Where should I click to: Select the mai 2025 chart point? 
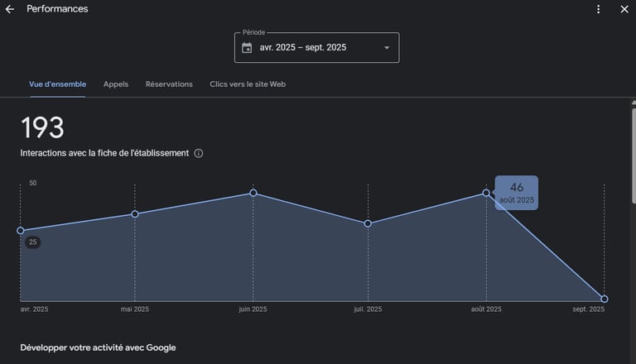click(x=135, y=214)
